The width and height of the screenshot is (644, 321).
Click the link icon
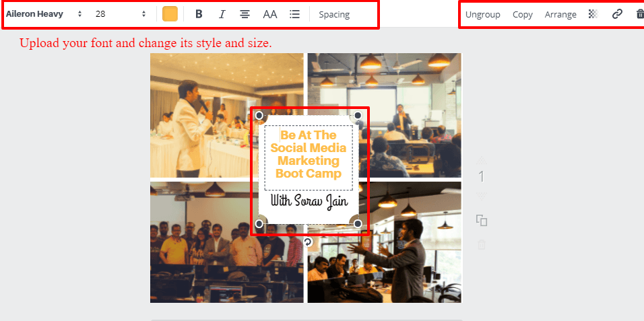pos(617,14)
